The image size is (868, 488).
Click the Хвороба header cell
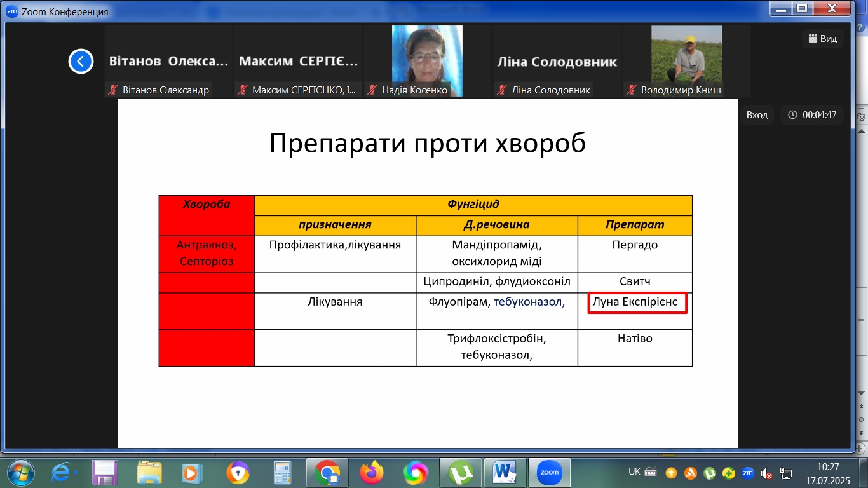click(x=207, y=215)
